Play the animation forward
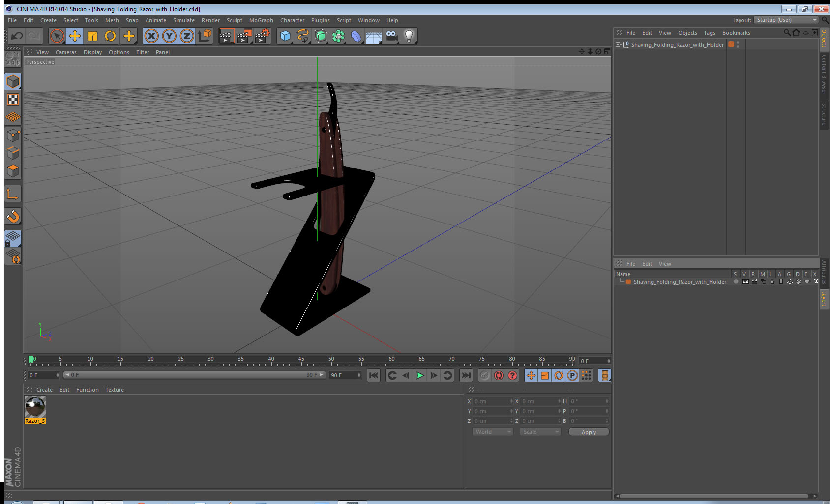 point(420,375)
